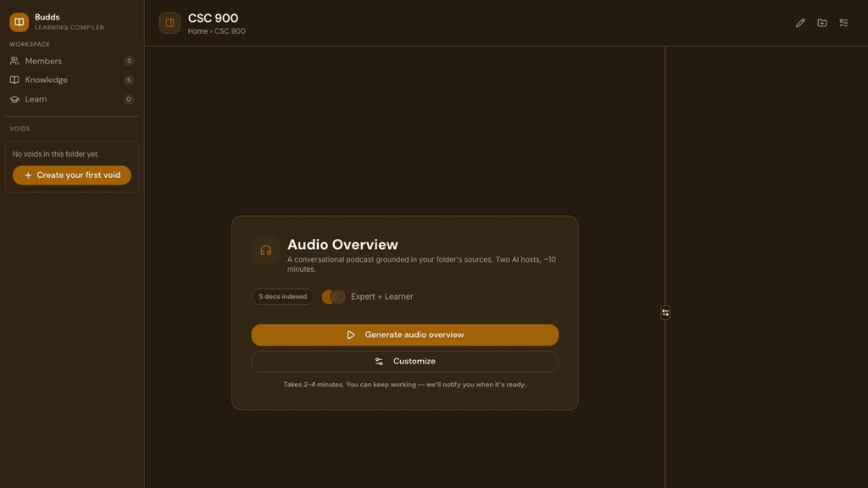The height and width of the screenshot is (488, 868).
Task: Create your first void
Action: [x=72, y=175]
